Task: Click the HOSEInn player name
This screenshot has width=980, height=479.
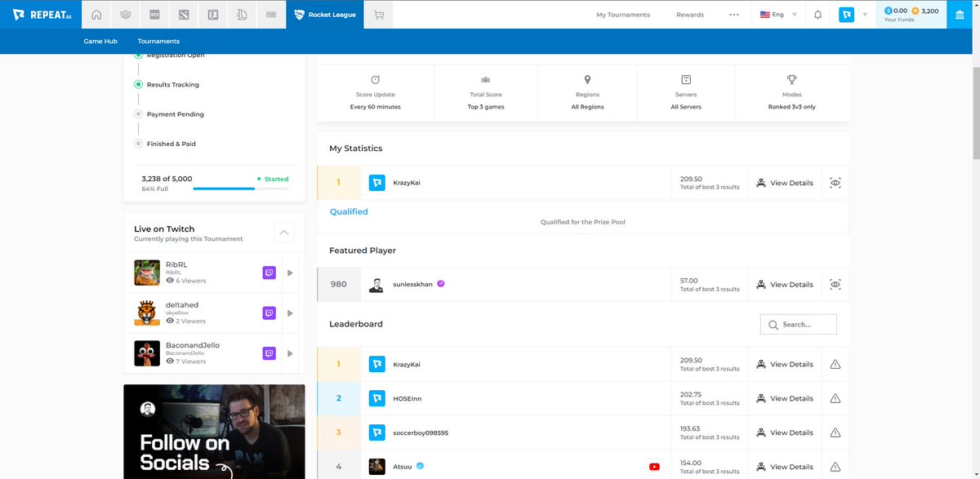Action: click(407, 398)
